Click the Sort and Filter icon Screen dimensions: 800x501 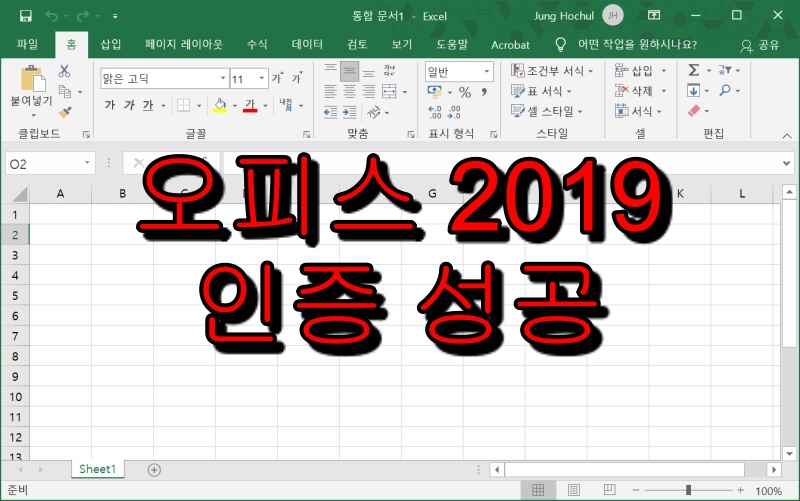pyautogui.click(x=724, y=70)
